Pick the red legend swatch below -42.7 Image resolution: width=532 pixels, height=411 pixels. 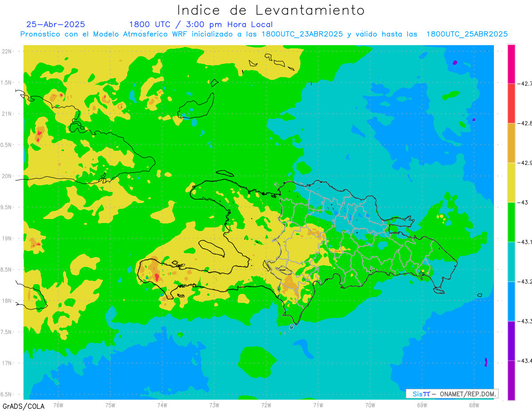coord(511,103)
